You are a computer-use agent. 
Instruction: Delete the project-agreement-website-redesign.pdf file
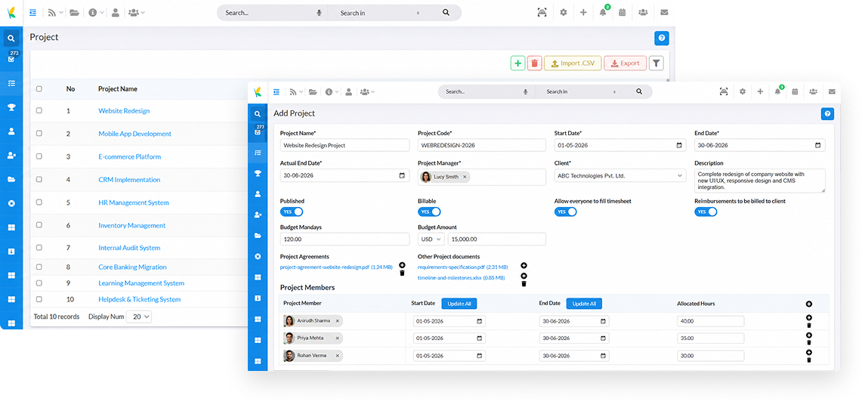402,273
